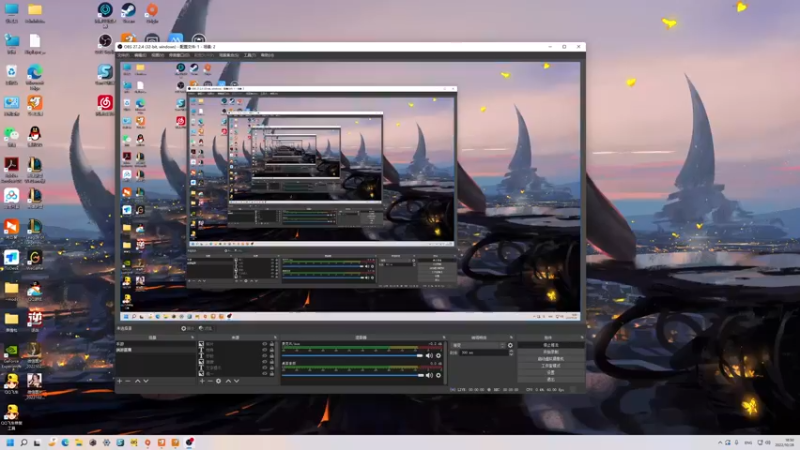Click the Studio Mode button in Controls
The width and height of the screenshot is (800, 450).
pos(551,366)
